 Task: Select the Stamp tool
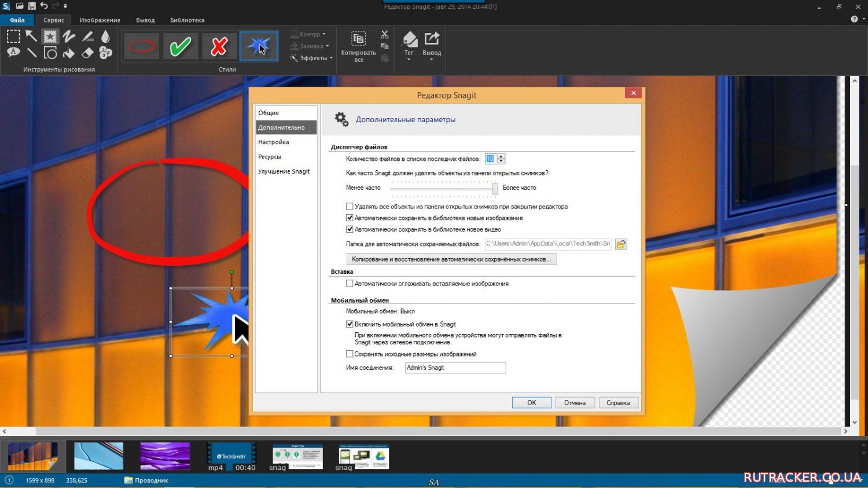(x=50, y=36)
